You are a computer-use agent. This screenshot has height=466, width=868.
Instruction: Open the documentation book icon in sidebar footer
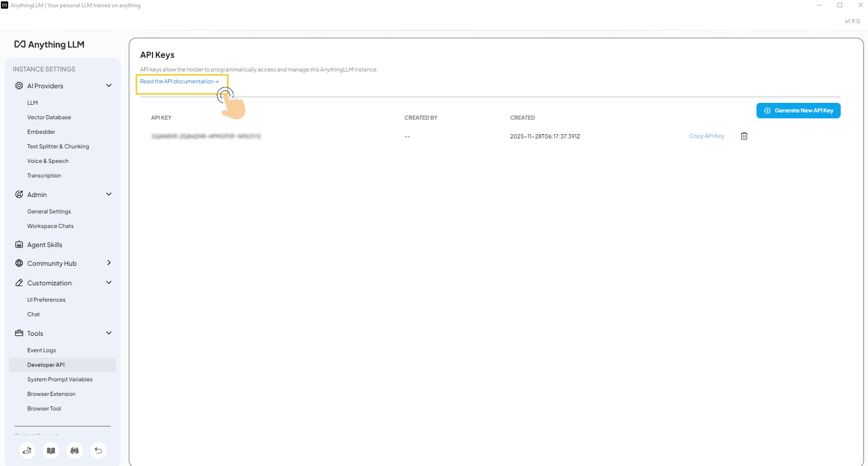pos(51,451)
